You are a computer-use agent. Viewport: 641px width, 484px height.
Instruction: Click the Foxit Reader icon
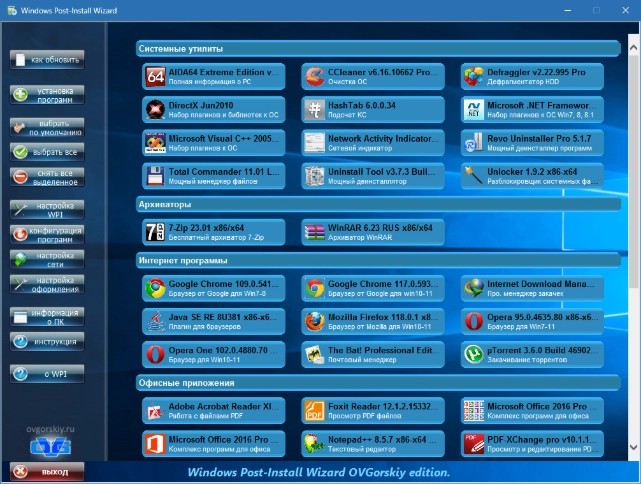pos(314,410)
